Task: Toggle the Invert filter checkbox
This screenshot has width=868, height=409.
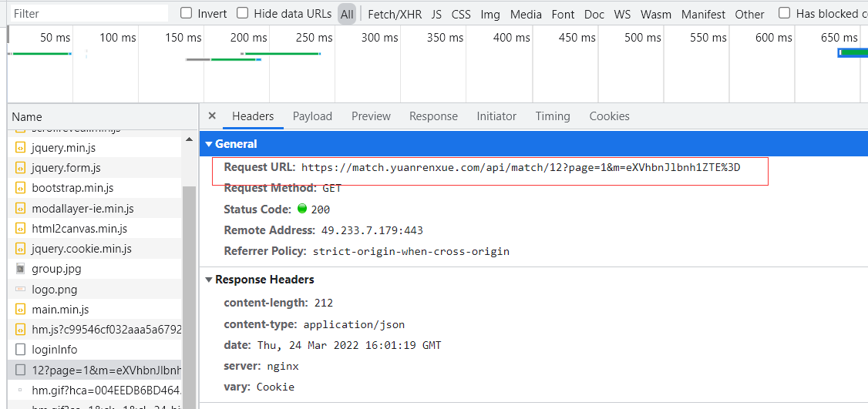Action: [186, 13]
